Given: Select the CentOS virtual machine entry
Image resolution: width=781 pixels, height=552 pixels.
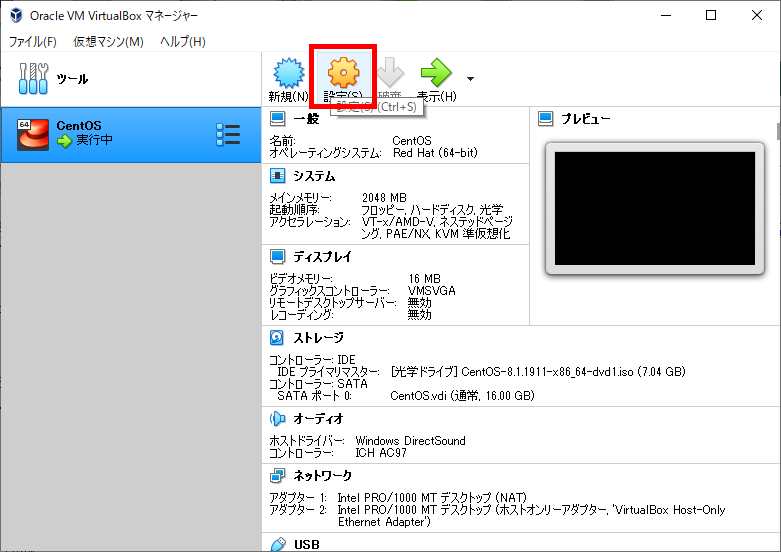Looking at the screenshot, I should [x=130, y=135].
